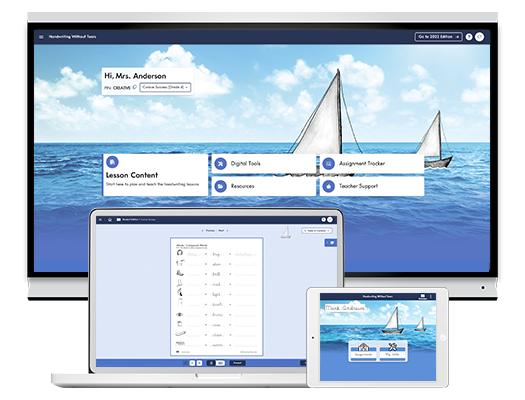Open Resources

click(x=264, y=186)
